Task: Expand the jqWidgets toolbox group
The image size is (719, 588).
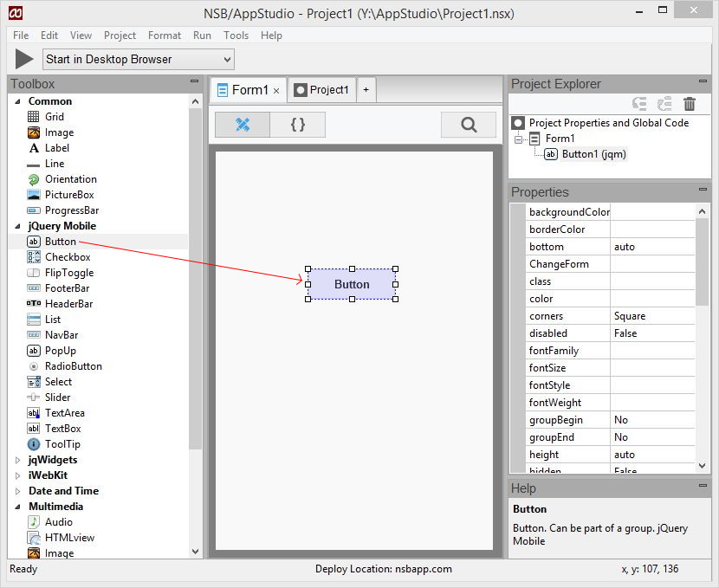Action: click(x=17, y=460)
